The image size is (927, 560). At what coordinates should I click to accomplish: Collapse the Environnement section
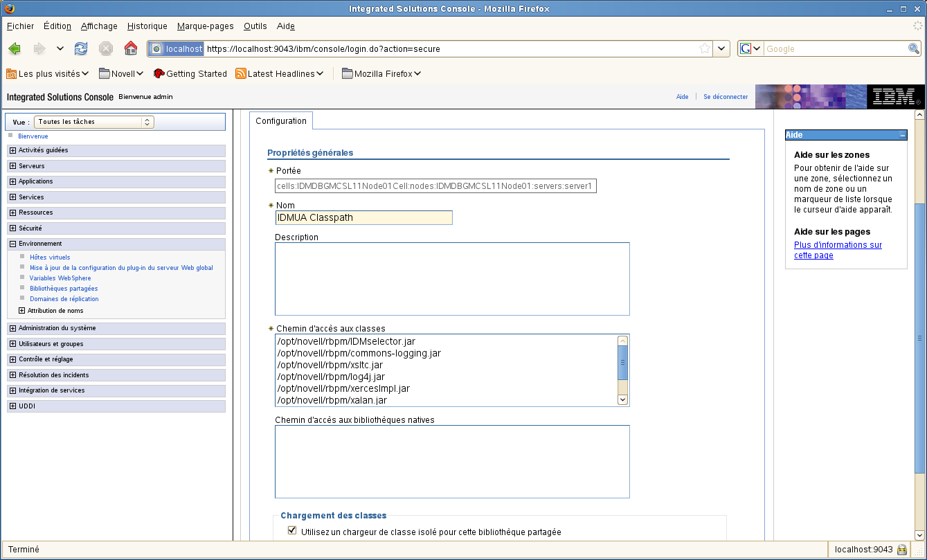(x=13, y=244)
